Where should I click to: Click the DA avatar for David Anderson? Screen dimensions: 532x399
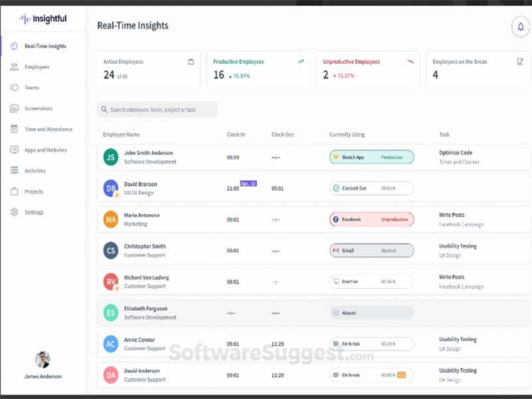click(x=110, y=375)
